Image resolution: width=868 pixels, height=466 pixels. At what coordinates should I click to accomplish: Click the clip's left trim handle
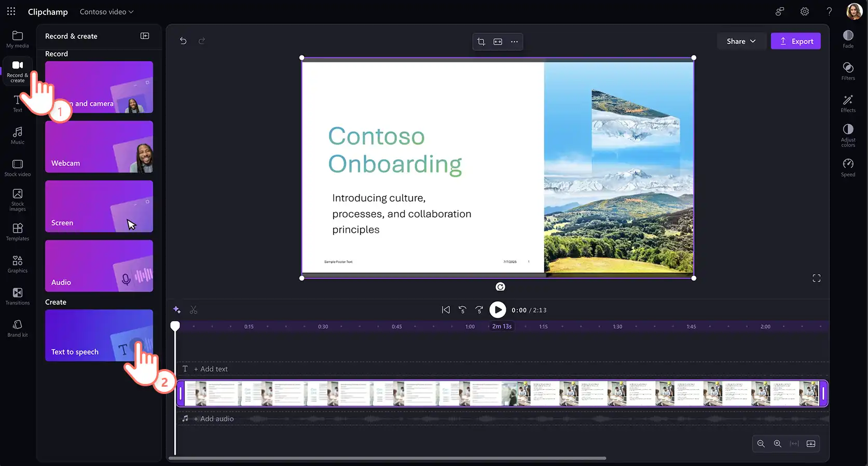pos(181,393)
